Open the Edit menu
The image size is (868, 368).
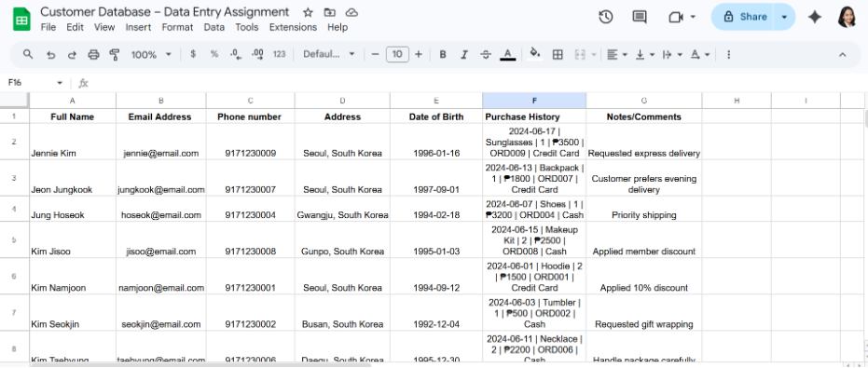click(75, 27)
